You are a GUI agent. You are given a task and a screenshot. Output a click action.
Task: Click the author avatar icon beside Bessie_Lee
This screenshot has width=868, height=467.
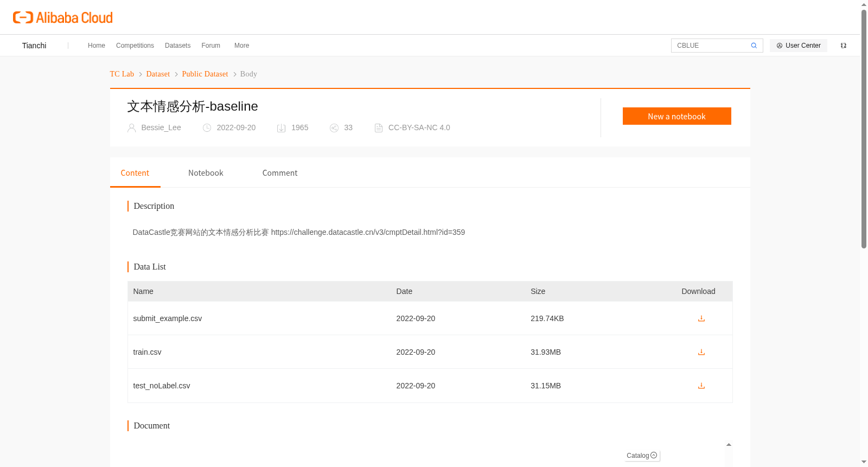[x=131, y=128]
